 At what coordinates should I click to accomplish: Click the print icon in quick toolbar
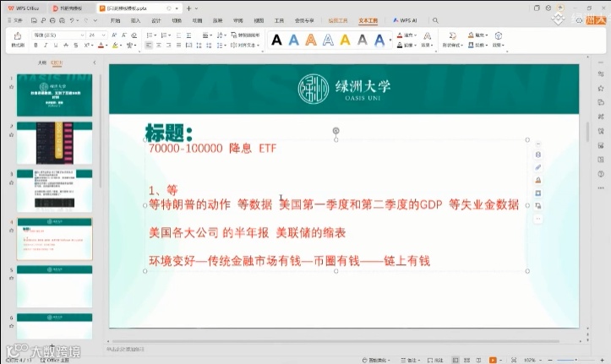[x=52, y=20]
